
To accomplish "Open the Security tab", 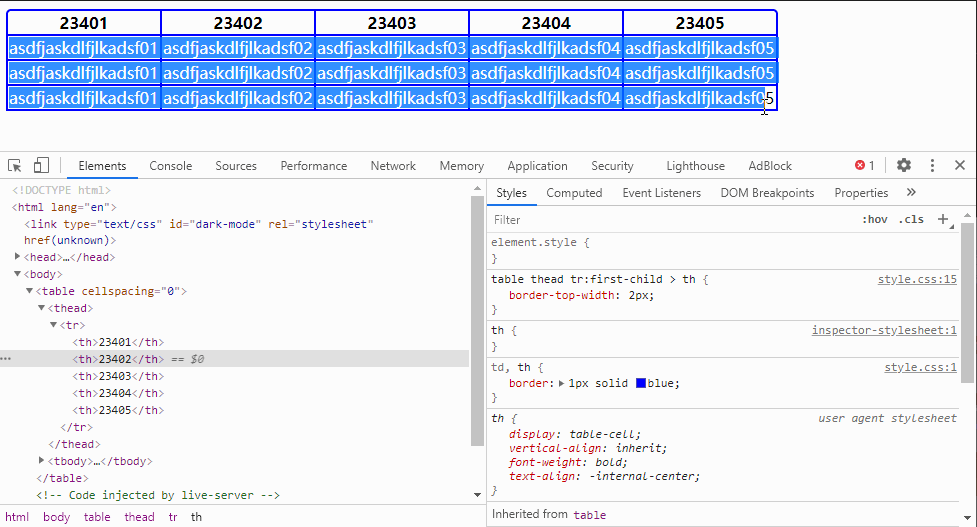I will click(x=612, y=166).
